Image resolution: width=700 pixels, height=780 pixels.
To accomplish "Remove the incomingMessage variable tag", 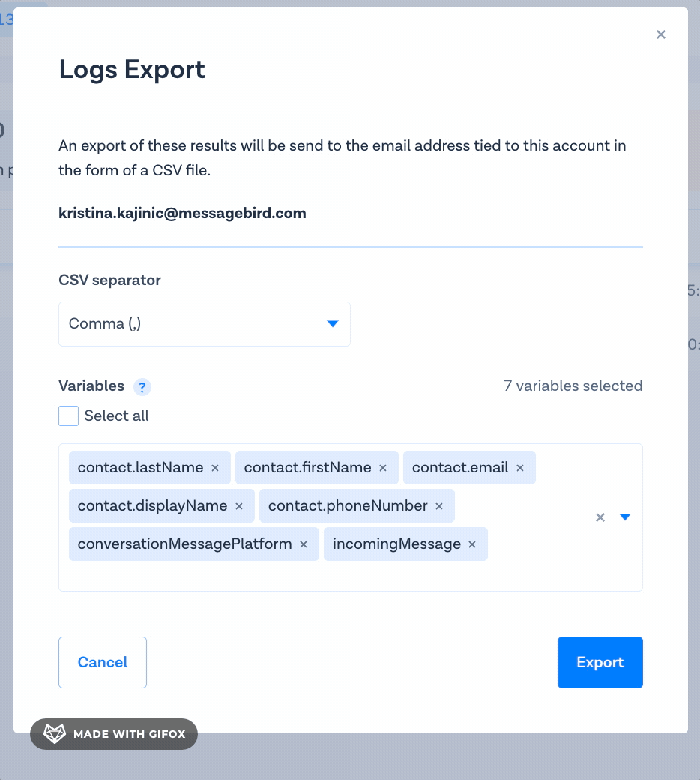I will pyautogui.click(x=472, y=544).
